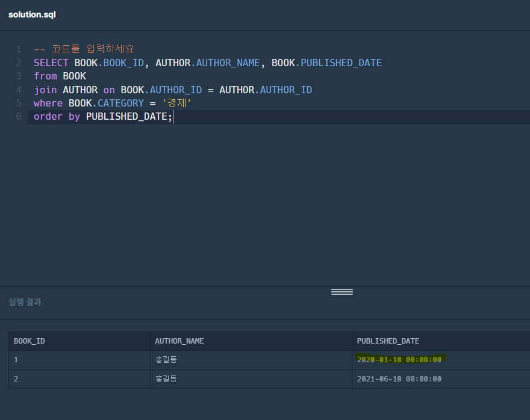Place cursor on the comment line 코드를 입력하세요
530x420 pixels.
(x=84, y=49)
